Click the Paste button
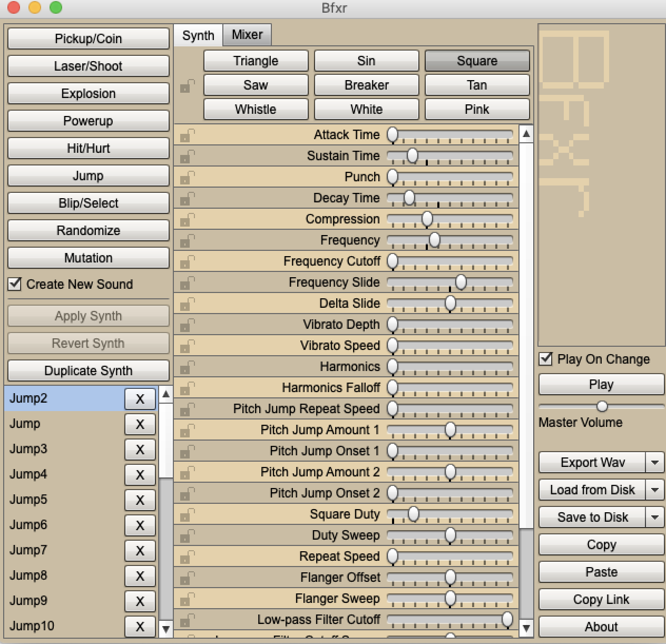Viewport: 666px width, 644px height. tap(601, 572)
